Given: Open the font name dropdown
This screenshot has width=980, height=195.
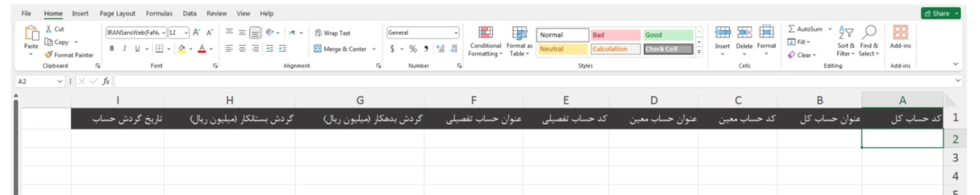Looking at the screenshot, I should click(x=164, y=33).
